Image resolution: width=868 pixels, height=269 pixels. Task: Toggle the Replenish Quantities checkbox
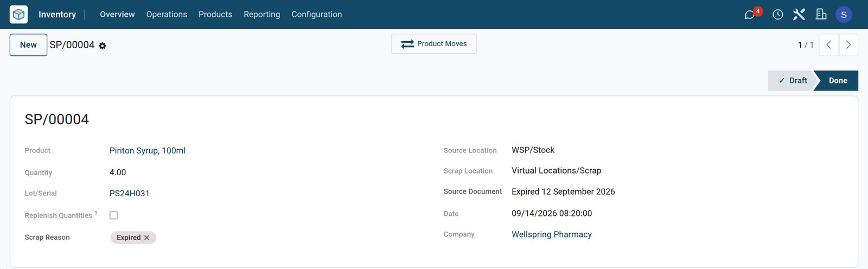coord(113,215)
